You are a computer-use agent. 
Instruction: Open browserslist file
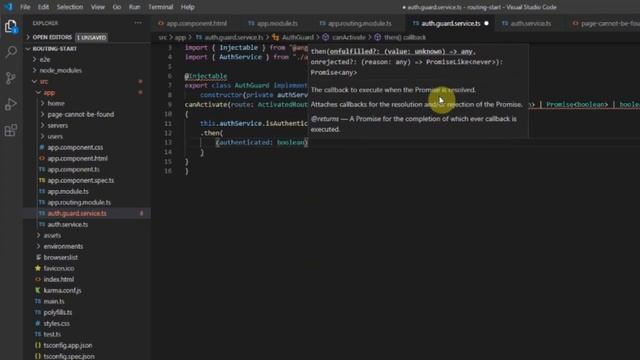coord(60,258)
